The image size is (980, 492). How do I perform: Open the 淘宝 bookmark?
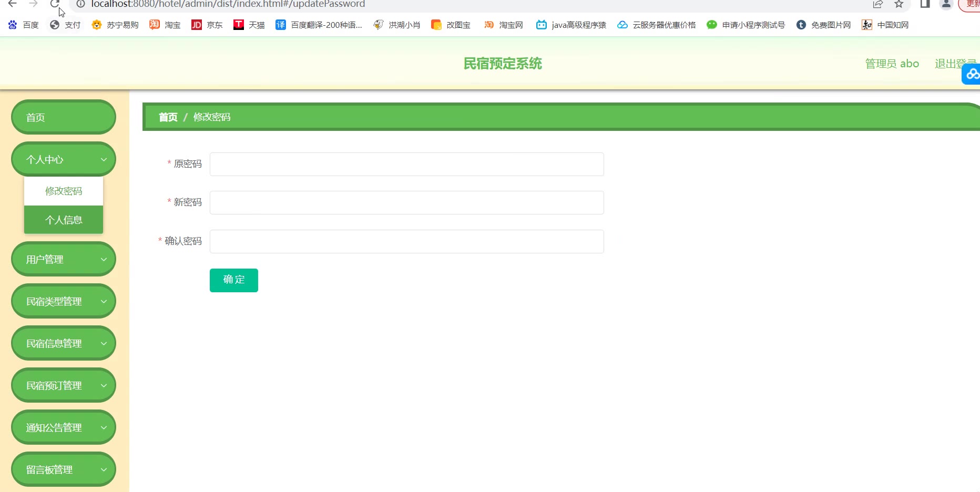tap(165, 25)
